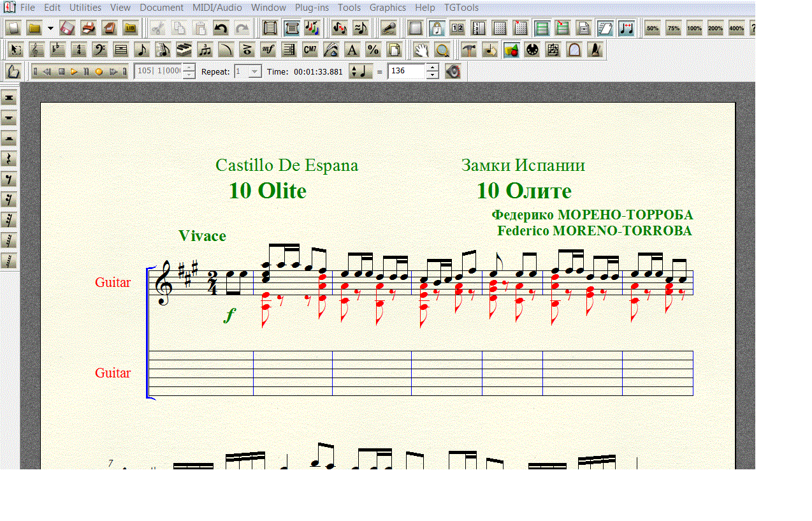Image resolution: width=812 pixels, height=521 pixels.
Task: Select the Key Signature tool
Action: (58, 50)
